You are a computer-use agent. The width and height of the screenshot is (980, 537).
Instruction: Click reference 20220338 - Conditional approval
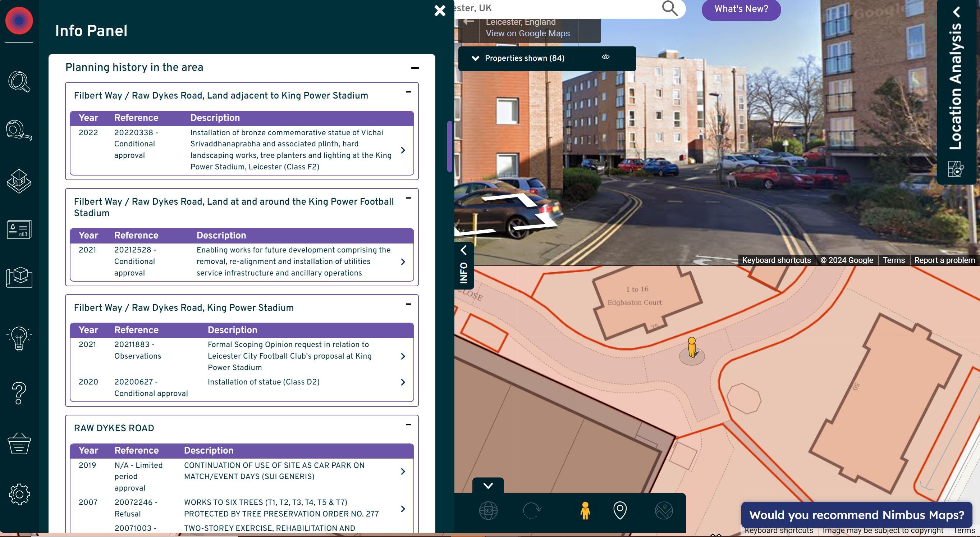coord(136,144)
